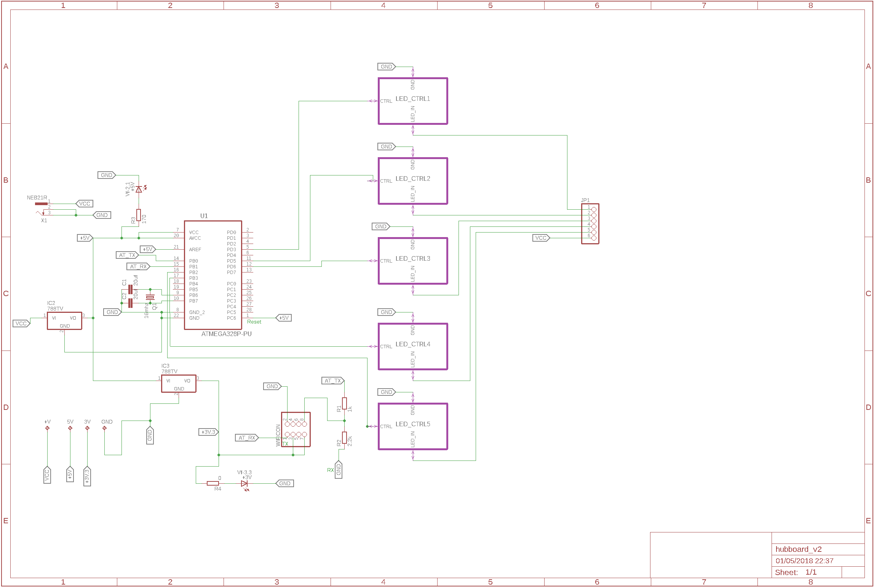Click the 5V test point diamond
This screenshot has height=588, width=874.
click(70, 428)
